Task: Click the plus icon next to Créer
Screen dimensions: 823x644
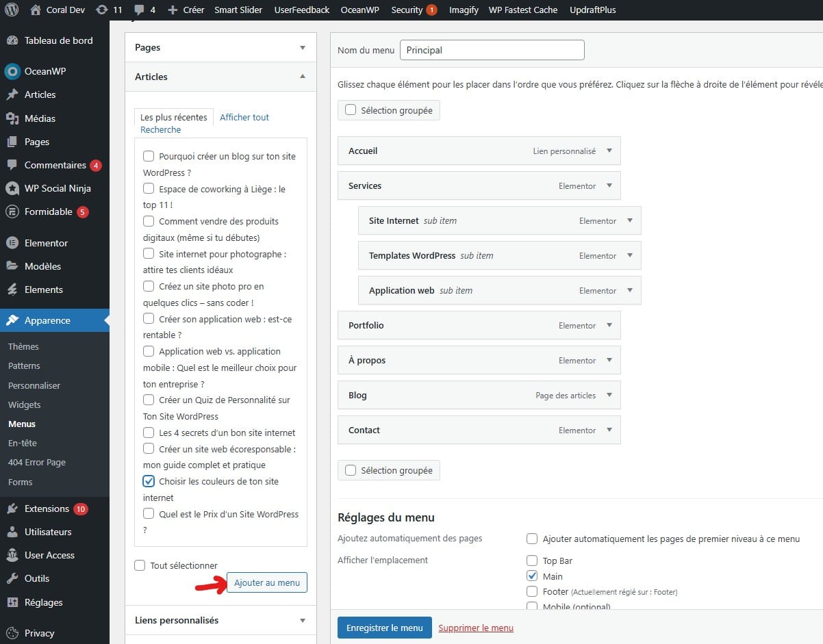Action: [173, 10]
